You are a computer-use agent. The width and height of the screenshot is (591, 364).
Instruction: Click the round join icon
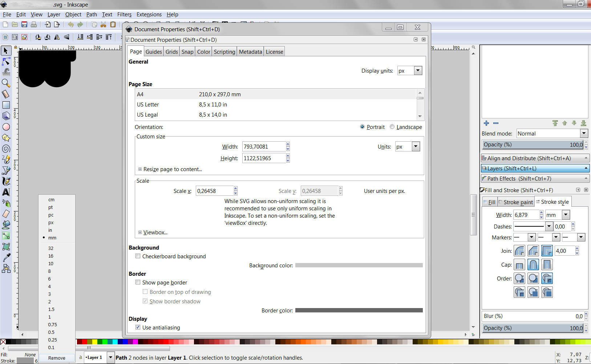pos(519,251)
